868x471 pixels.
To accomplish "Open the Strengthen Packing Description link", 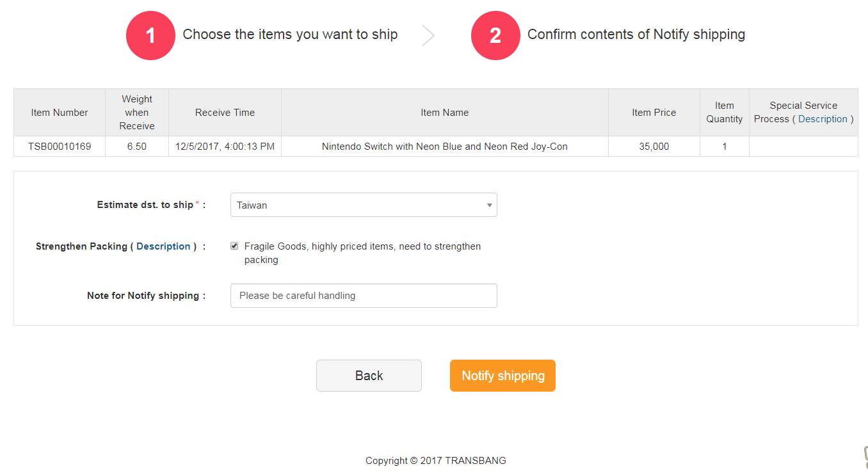I will (x=163, y=246).
